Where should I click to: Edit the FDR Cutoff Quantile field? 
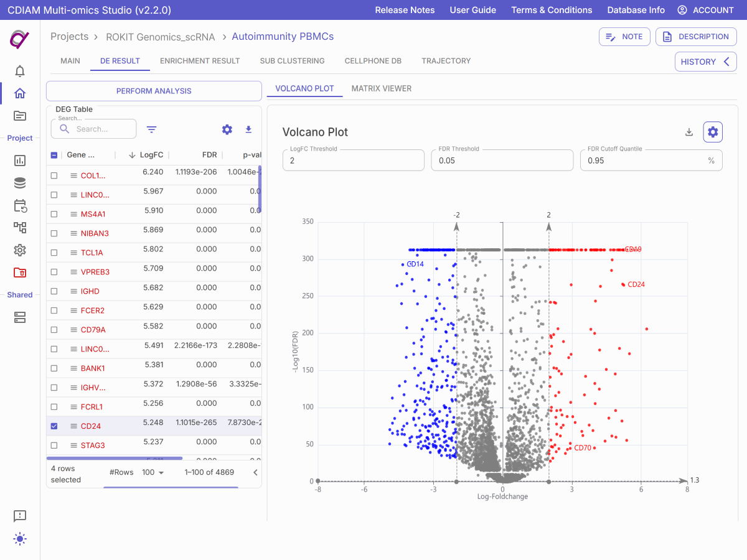coord(651,160)
